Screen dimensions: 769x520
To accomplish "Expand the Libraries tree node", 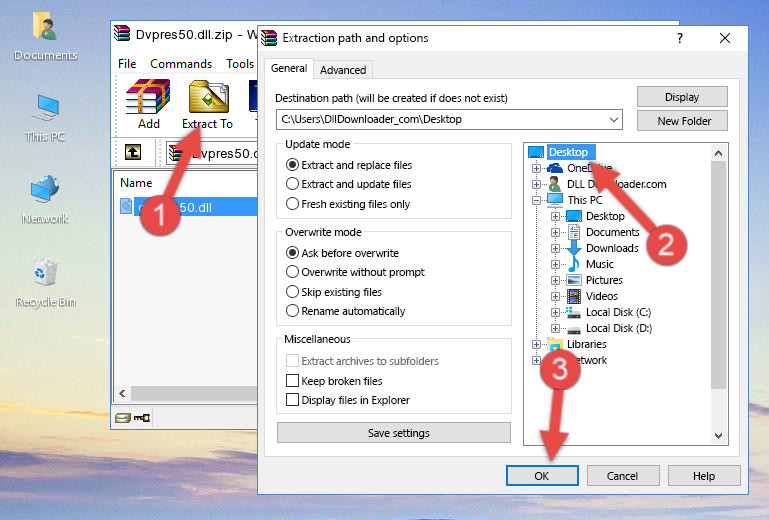I will (x=537, y=344).
